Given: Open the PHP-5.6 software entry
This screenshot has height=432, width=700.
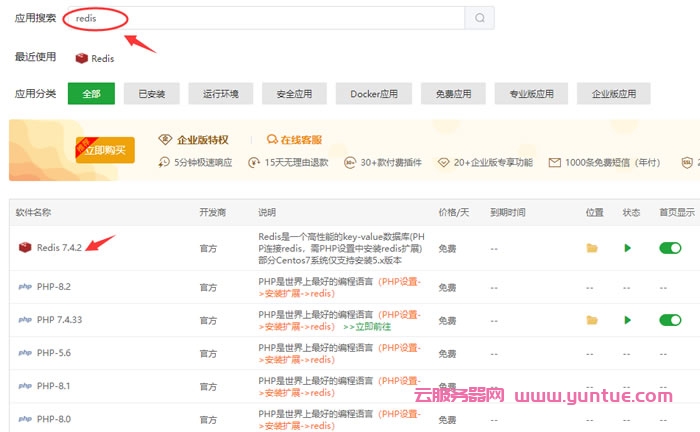Looking at the screenshot, I should [53, 353].
